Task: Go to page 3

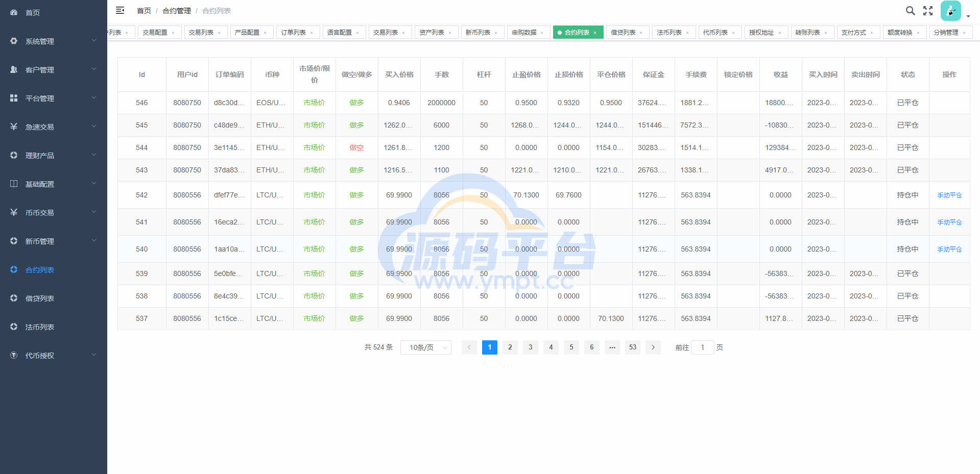Action: pyautogui.click(x=530, y=347)
